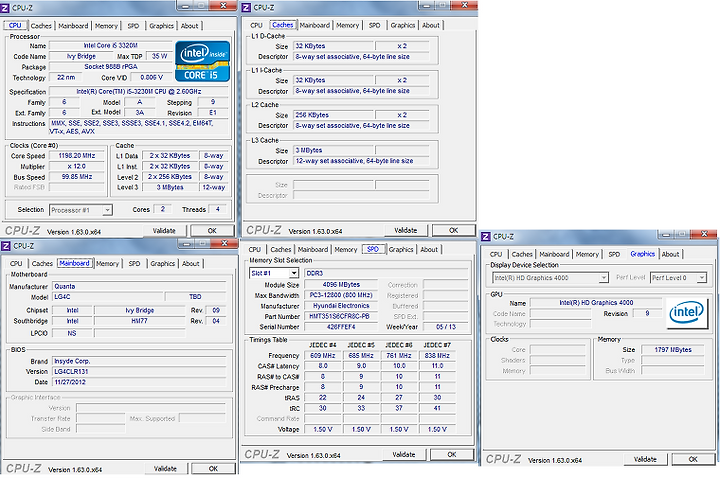Viewport: 720px width, 478px height.
Task: Click the graphics Memory Size 1797 MBytes
Action: pos(673,349)
